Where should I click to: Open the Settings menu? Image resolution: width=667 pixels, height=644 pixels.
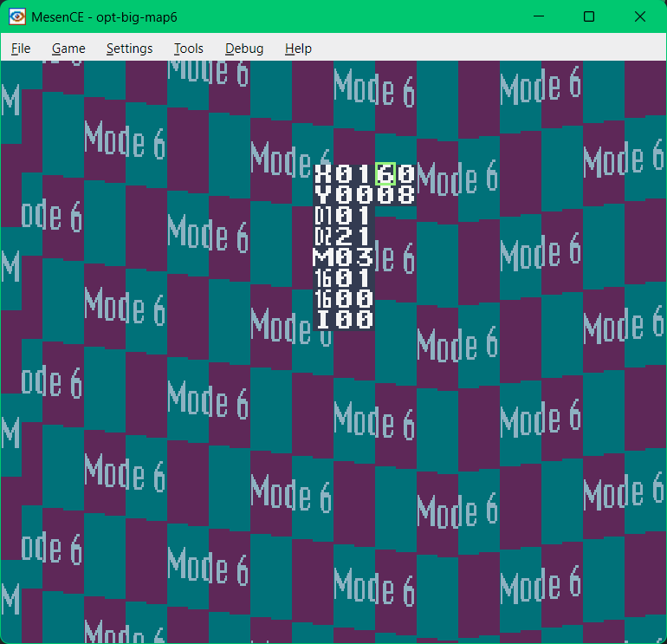pyautogui.click(x=129, y=49)
